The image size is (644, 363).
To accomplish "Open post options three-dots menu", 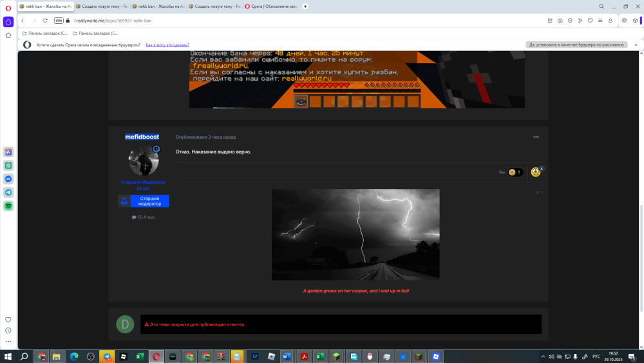I will pos(536,137).
